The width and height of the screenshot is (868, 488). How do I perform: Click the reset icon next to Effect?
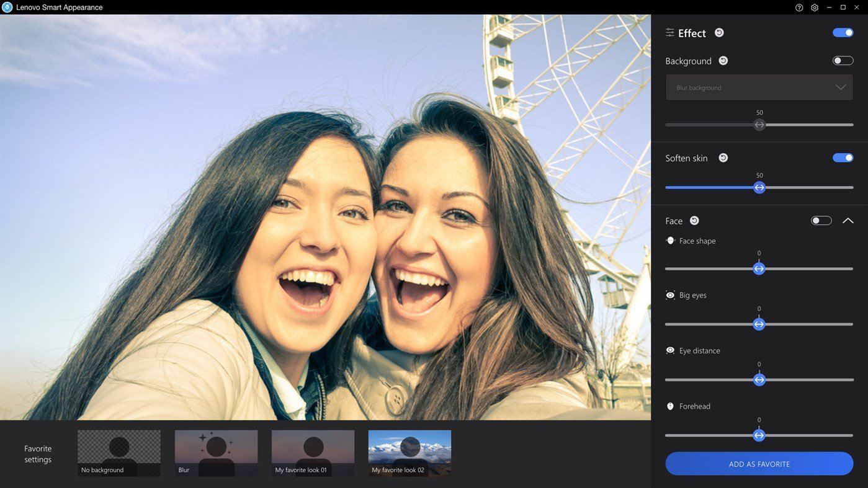click(719, 33)
